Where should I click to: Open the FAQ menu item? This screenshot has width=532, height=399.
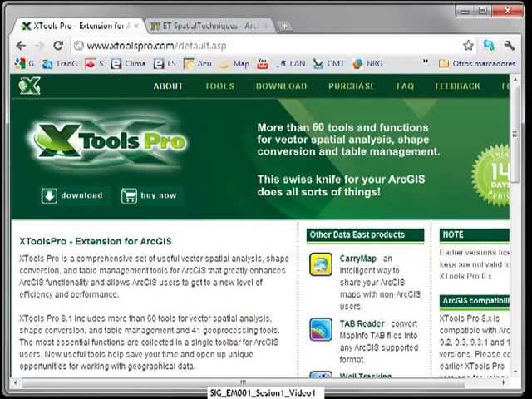[x=405, y=86]
